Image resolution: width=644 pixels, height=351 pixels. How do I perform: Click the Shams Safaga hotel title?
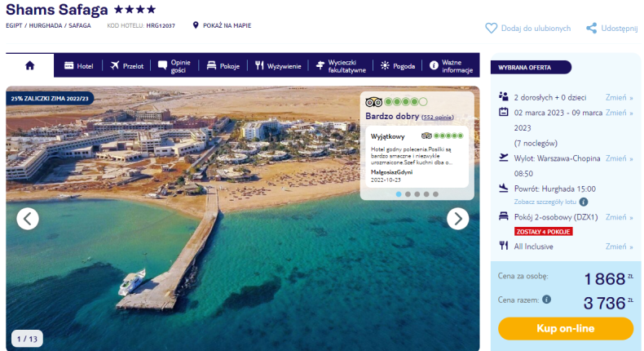pyautogui.click(x=57, y=10)
